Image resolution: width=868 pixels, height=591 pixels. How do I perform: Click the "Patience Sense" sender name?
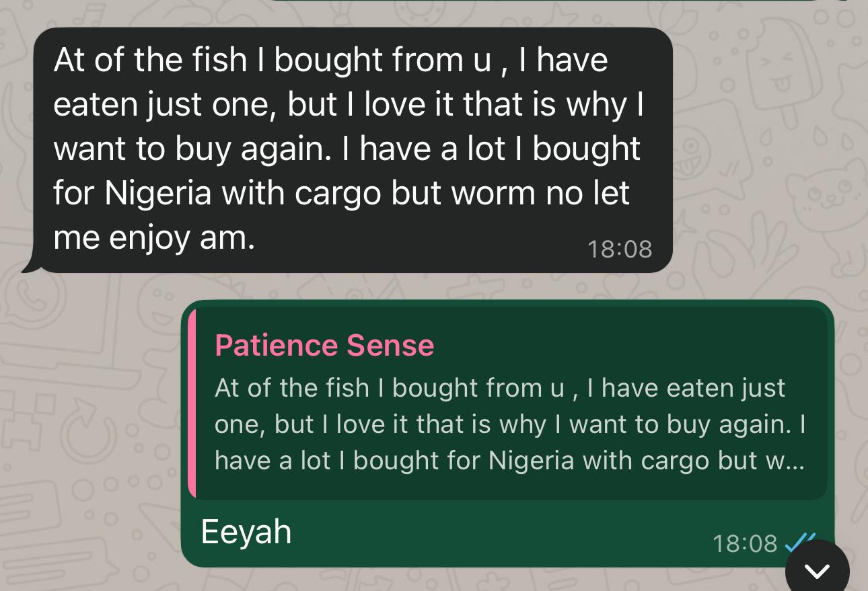(x=324, y=346)
